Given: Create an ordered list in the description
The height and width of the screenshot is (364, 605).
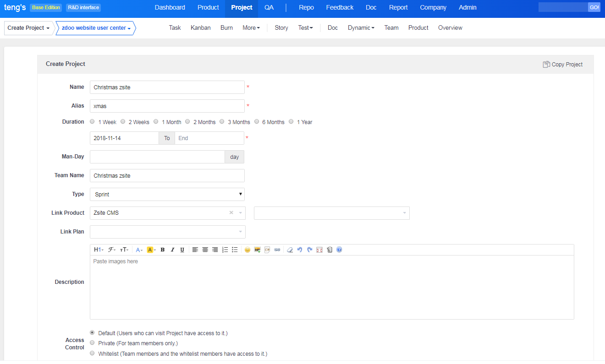Looking at the screenshot, I should [x=225, y=250].
